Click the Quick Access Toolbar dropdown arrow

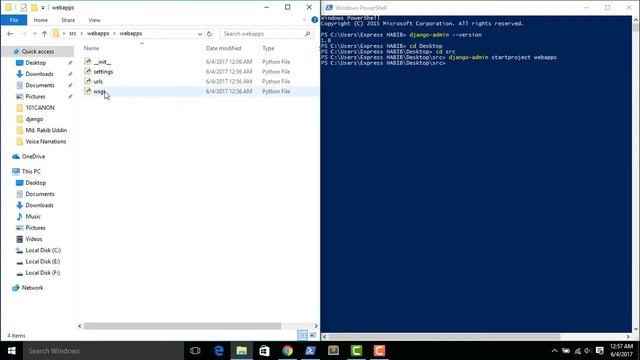coord(42,7)
